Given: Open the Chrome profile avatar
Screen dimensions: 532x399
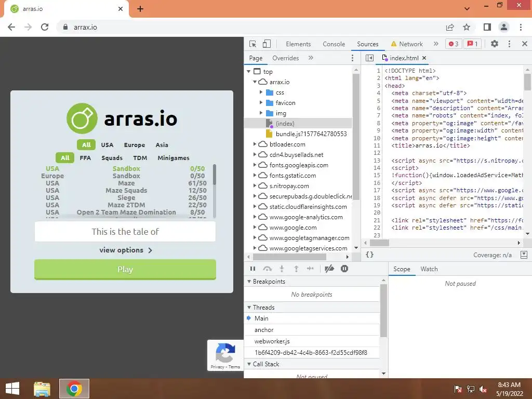Looking at the screenshot, I should click(x=504, y=27).
